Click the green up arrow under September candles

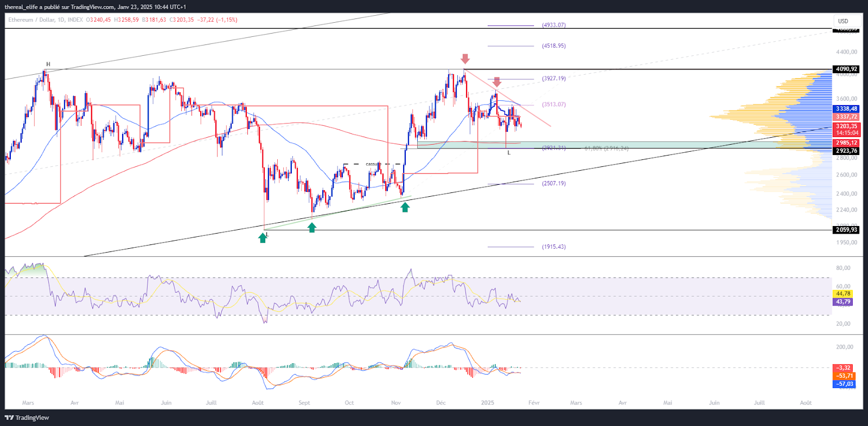tap(312, 227)
